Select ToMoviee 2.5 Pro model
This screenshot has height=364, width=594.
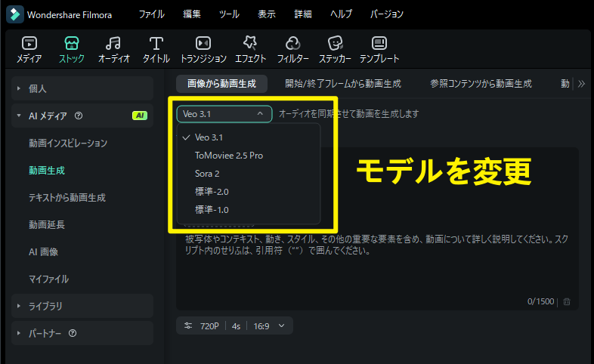click(x=249, y=156)
